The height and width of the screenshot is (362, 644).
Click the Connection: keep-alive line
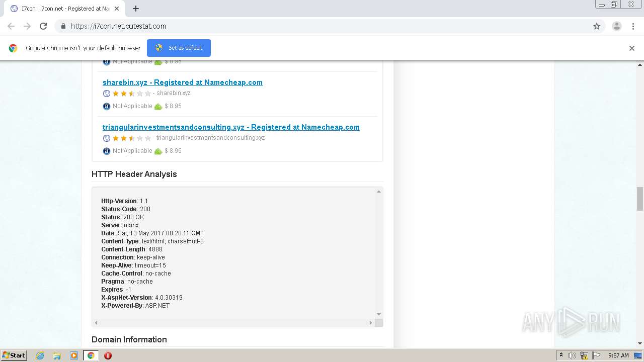[133, 257]
